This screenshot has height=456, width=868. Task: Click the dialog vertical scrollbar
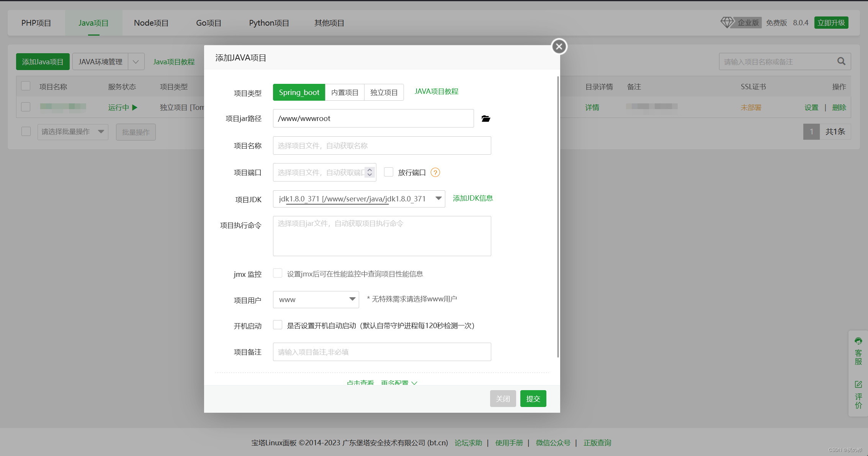[x=558, y=216]
